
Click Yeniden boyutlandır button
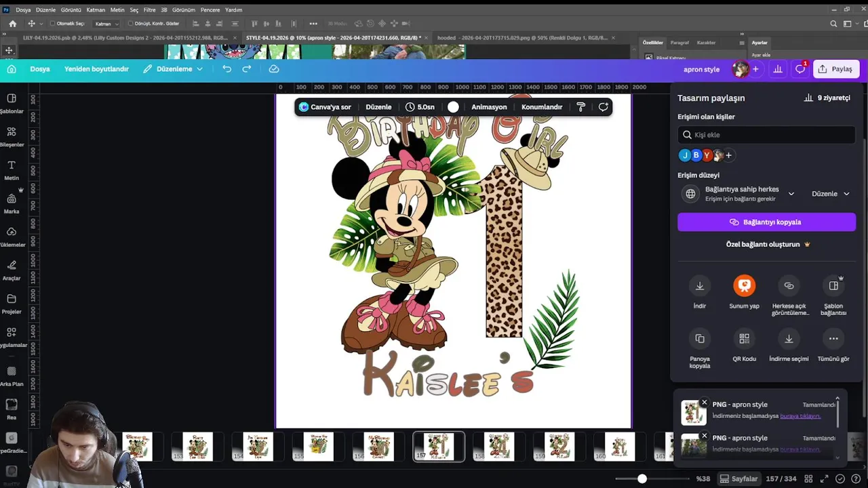96,69
